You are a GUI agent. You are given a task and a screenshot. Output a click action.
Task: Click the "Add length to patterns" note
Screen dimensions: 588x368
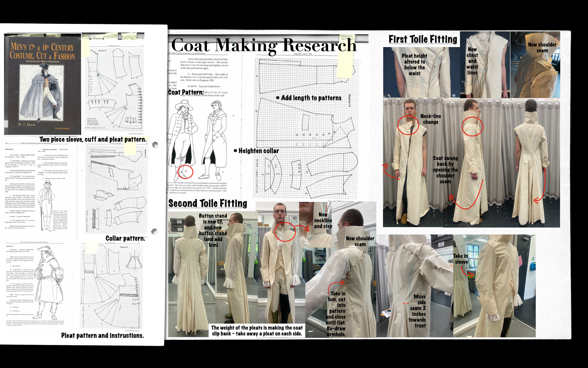coord(309,98)
